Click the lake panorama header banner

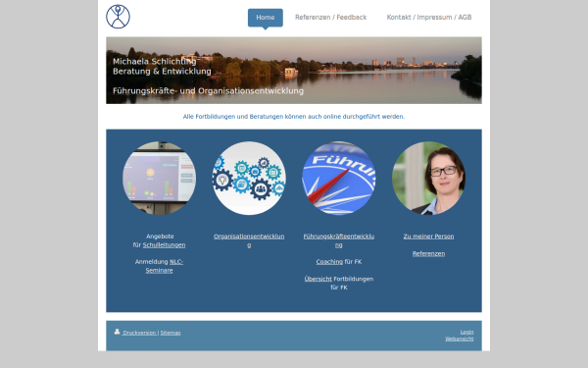pyautogui.click(x=294, y=71)
